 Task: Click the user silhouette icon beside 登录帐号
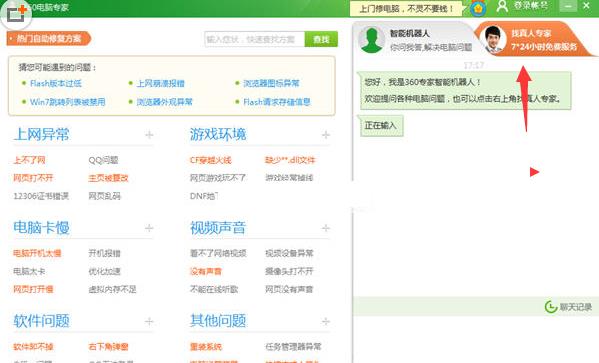tap(502, 6)
